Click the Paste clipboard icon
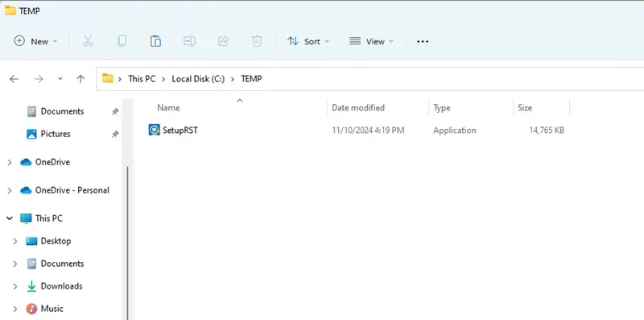 point(155,41)
